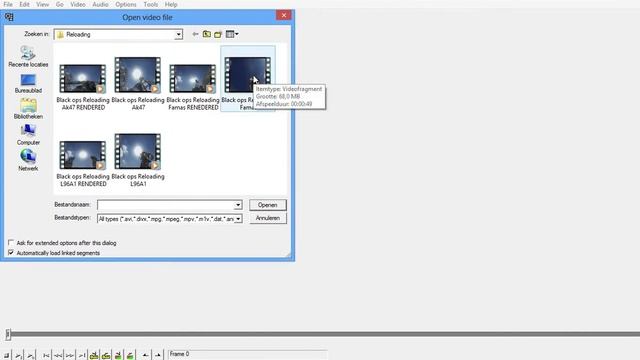Open the Go menu in VirtualDub
The image size is (640, 360).
tap(60, 4)
